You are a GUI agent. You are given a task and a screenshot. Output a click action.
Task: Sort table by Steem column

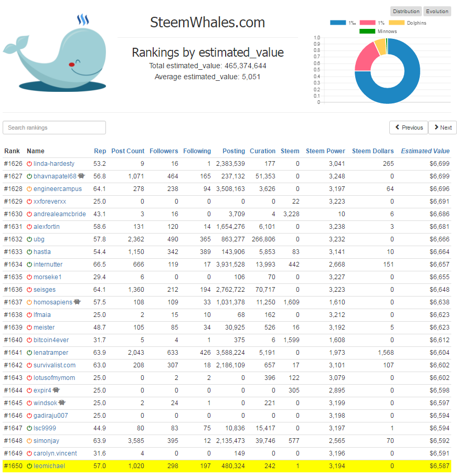point(290,151)
